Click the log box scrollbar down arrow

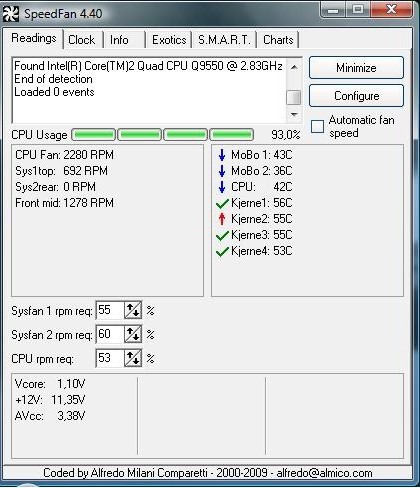coord(294,115)
